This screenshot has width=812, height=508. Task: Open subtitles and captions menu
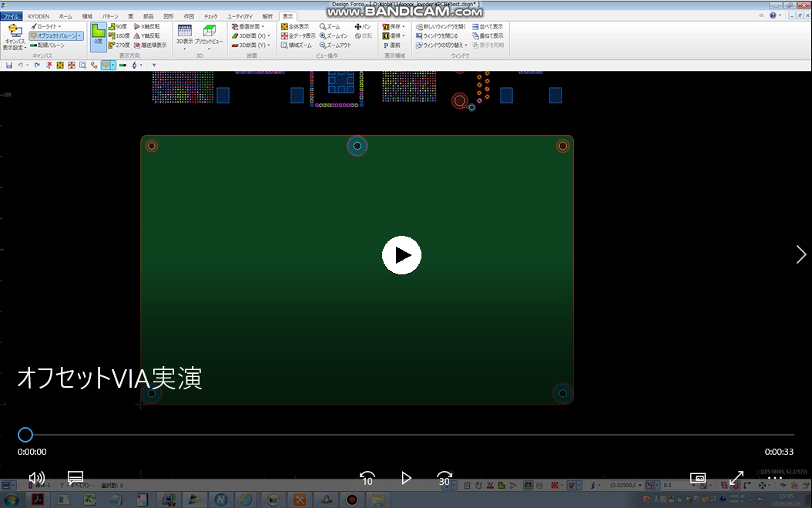[x=75, y=478]
